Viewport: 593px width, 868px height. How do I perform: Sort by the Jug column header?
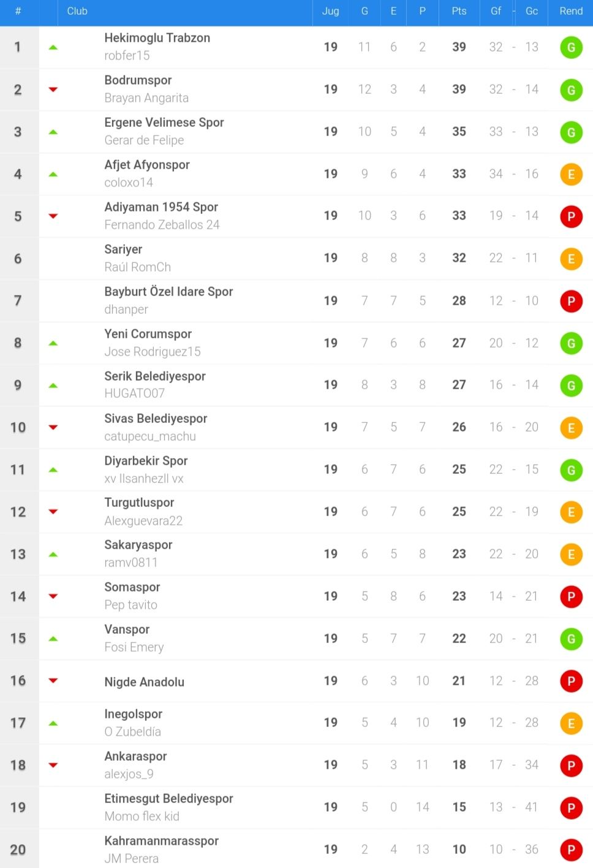pyautogui.click(x=330, y=11)
